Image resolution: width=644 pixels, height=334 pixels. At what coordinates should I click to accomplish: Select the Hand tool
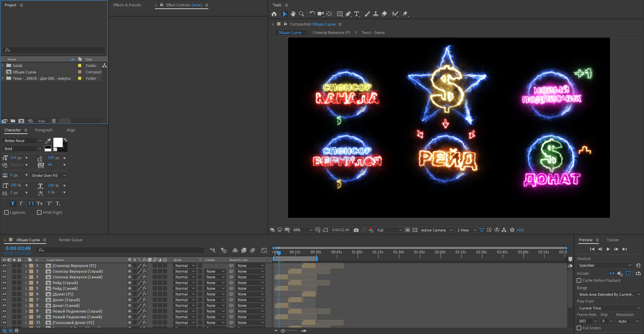(x=293, y=14)
